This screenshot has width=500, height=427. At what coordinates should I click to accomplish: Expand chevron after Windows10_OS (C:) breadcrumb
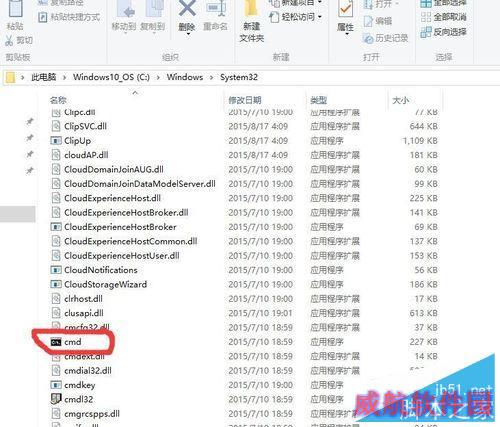pos(158,78)
